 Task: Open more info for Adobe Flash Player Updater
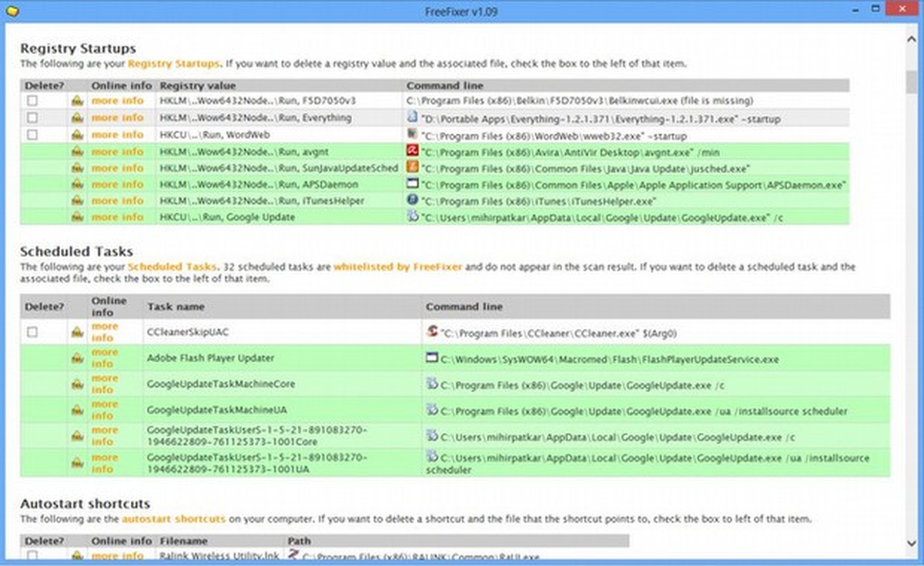105,358
